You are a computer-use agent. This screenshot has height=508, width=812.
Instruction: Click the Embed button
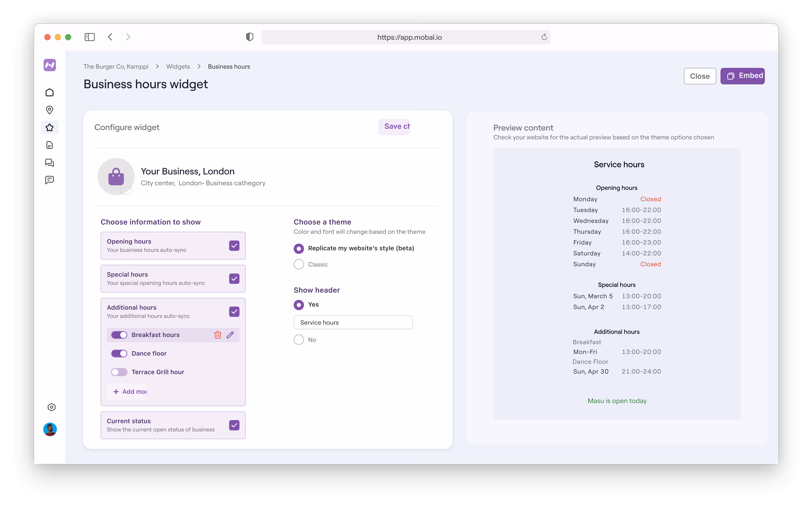tap(742, 76)
